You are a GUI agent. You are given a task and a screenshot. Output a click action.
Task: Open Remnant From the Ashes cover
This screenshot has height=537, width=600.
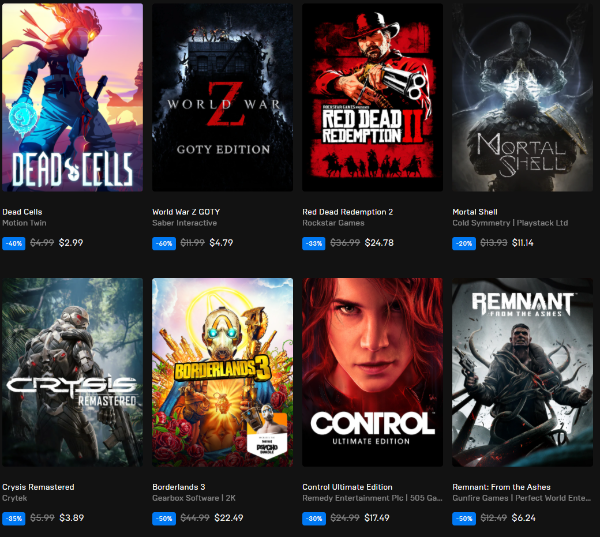[522, 372]
